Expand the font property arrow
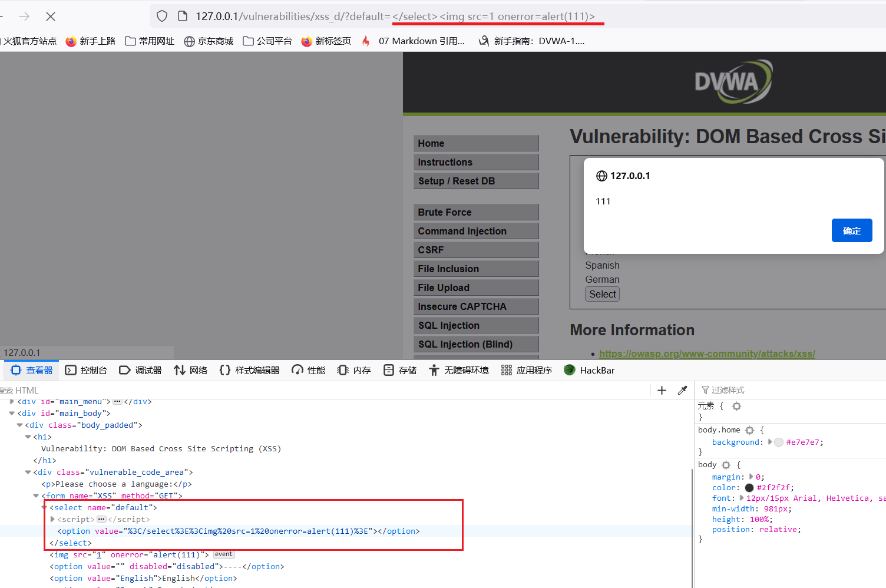The height and width of the screenshot is (588, 886). pos(742,498)
